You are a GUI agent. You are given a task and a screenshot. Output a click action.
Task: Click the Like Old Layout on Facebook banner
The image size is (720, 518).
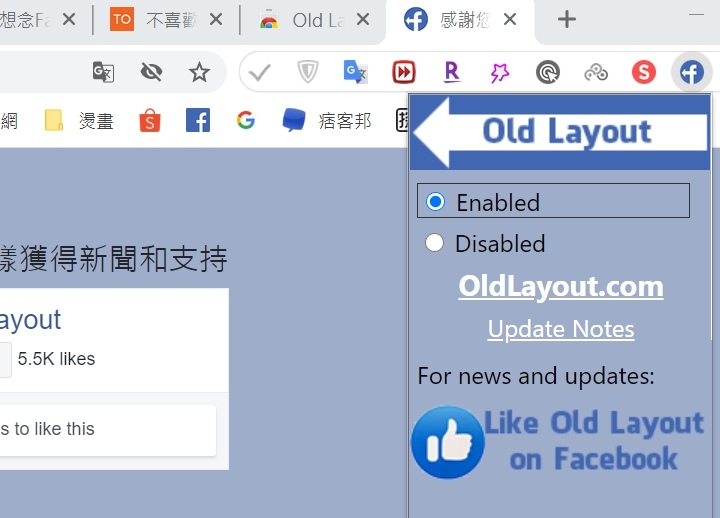click(558, 441)
